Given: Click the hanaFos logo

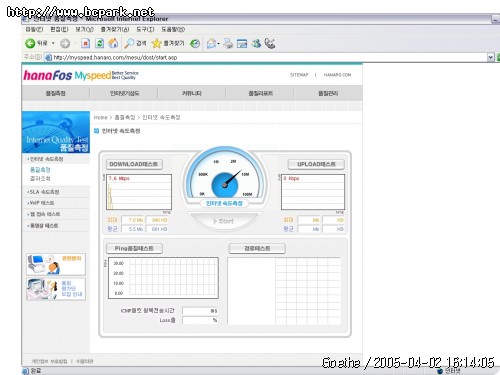Looking at the screenshot, I should [48, 75].
